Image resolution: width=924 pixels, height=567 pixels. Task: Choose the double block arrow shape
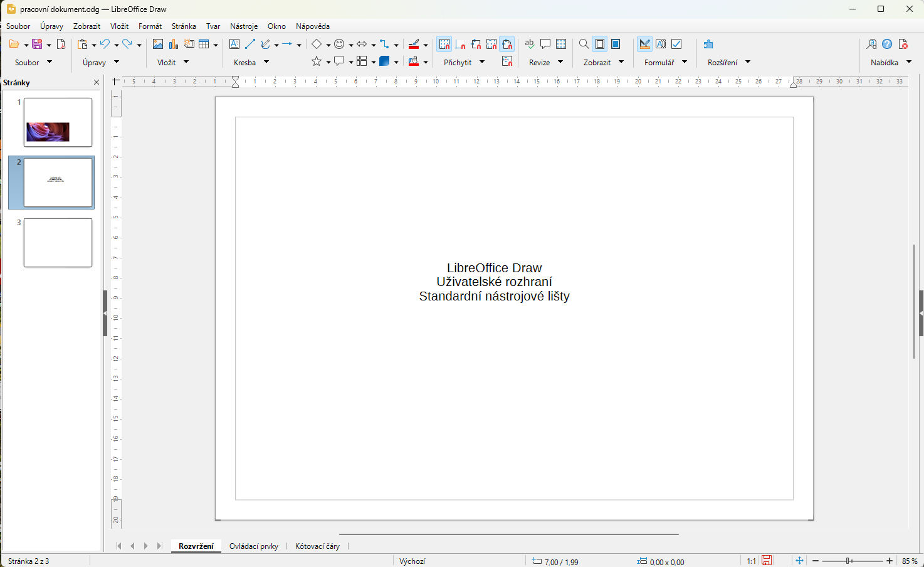(x=362, y=44)
